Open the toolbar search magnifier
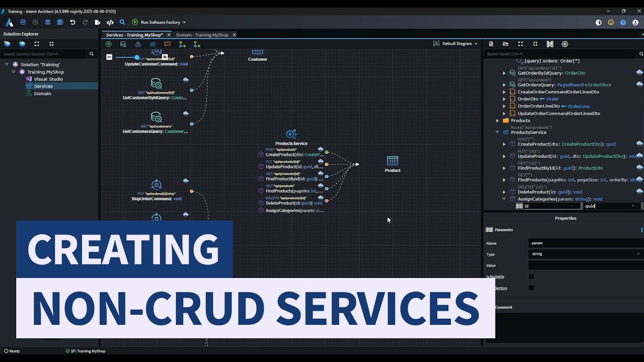This screenshot has width=644, height=362. pos(122,22)
